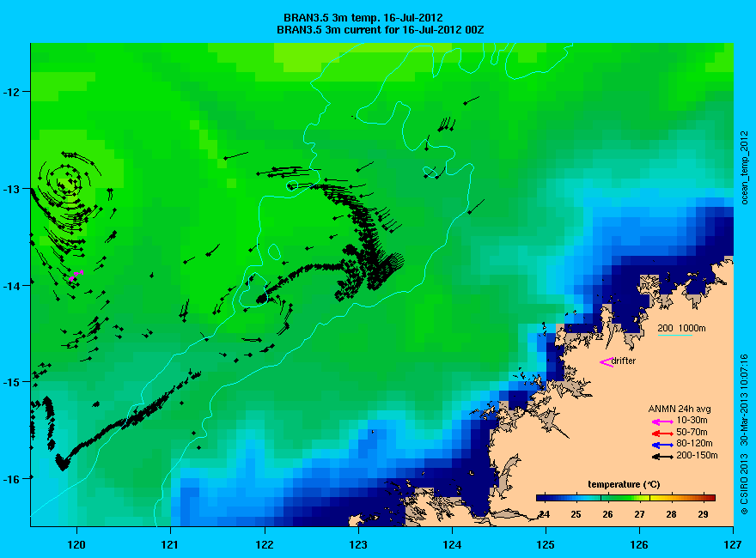756x558 pixels.
Task: Click the 'BRAN3.5 3m temp. 16-Jul-2012' title
Action: coord(363,18)
